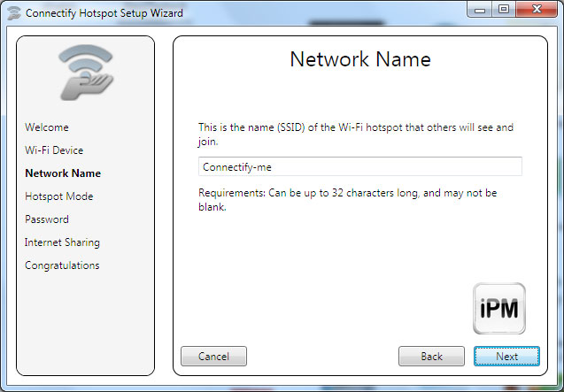Select the Wi-Fi Device step

point(54,150)
